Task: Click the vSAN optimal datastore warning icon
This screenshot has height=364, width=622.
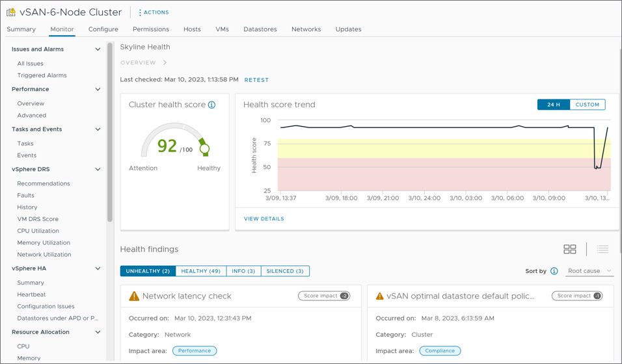Action: pyautogui.click(x=380, y=296)
